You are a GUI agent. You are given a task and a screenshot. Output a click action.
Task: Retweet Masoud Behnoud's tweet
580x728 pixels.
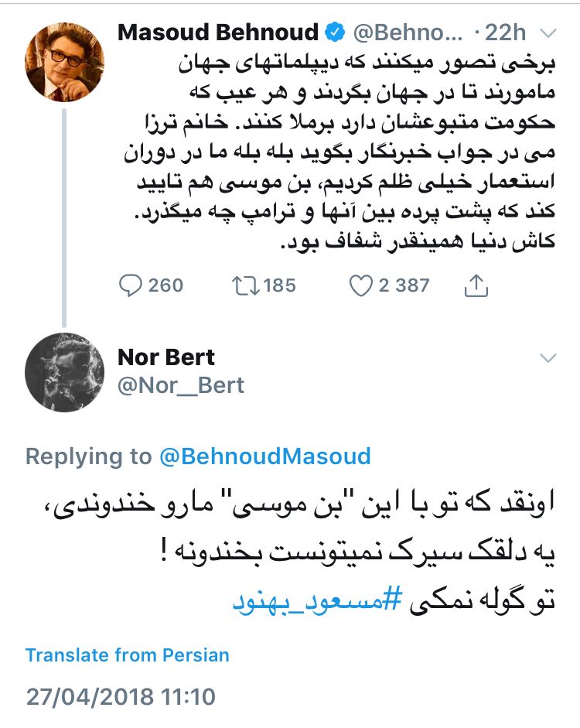point(243,285)
